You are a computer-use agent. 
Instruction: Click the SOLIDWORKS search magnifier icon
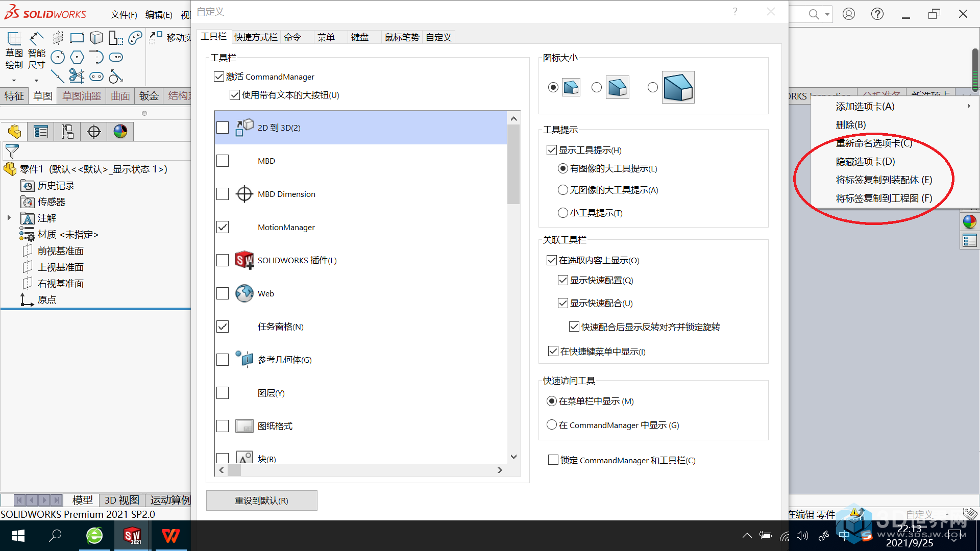pyautogui.click(x=814, y=14)
